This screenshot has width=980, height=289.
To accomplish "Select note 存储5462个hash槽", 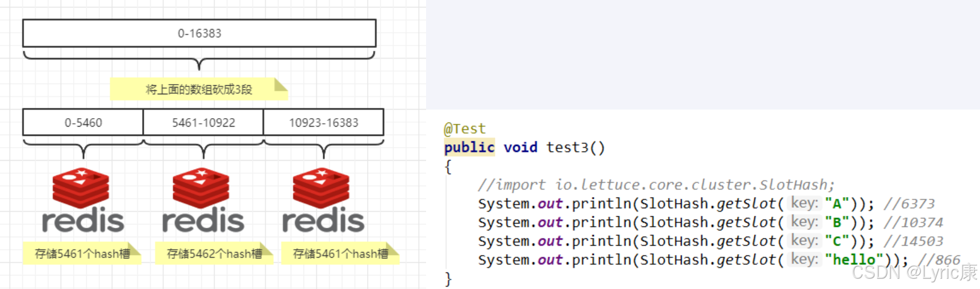I will pyautogui.click(x=214, y=253).
